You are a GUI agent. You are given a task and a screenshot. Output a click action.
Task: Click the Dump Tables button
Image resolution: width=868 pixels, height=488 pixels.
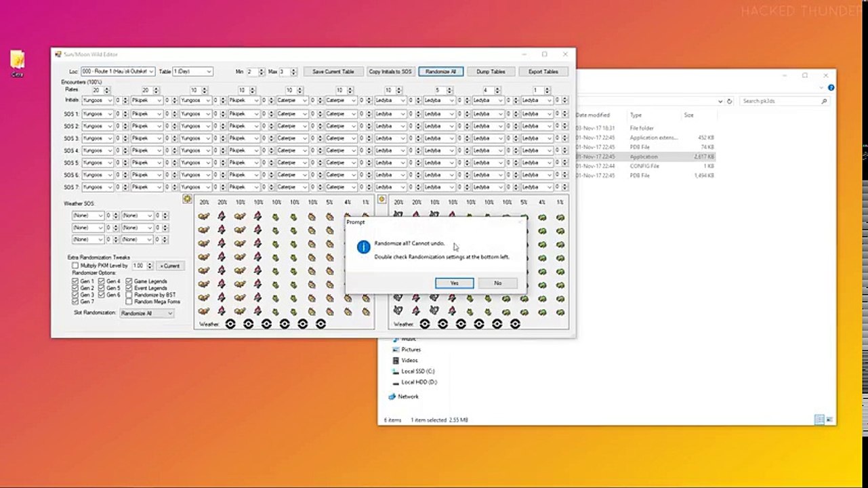pos(491,71)
